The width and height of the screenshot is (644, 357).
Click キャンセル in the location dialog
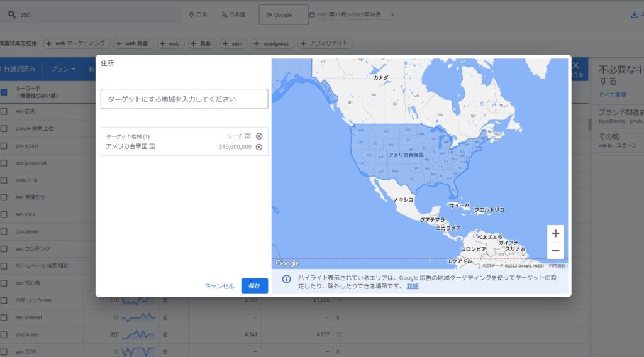click(219, 286)
